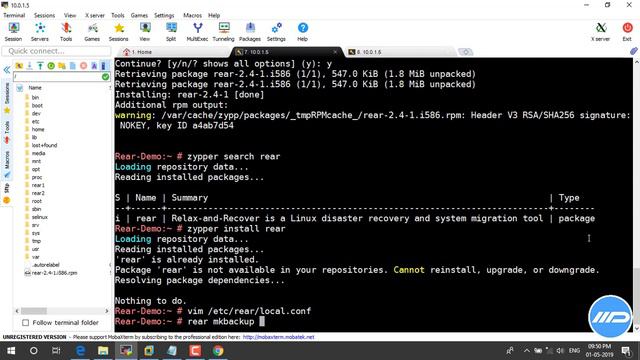Open the Windows Start button
The height and width of the screenshot is (360, 640).
[11, 351]
